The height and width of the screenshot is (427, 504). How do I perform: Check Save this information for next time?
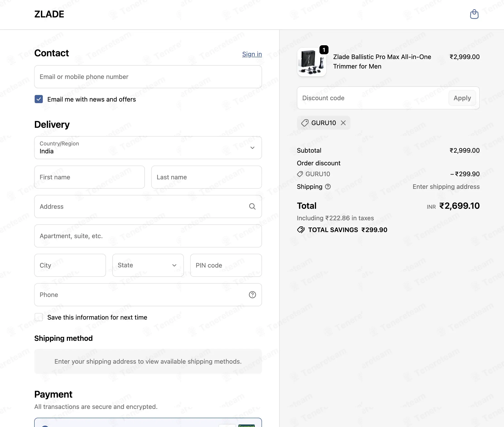pyautogui.click(x=39, y=317)
